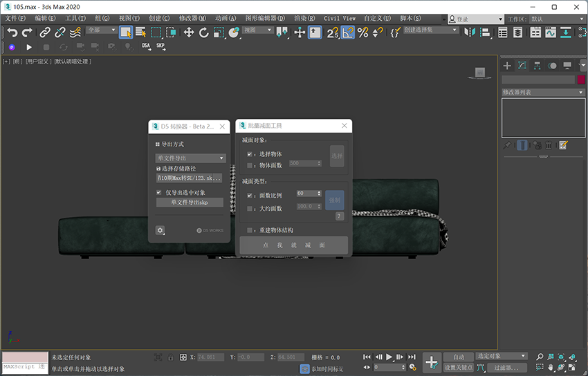This screenshot has height=376, width=588.
Task: Select the Move transform tool
Action: (x=188, y=32)
